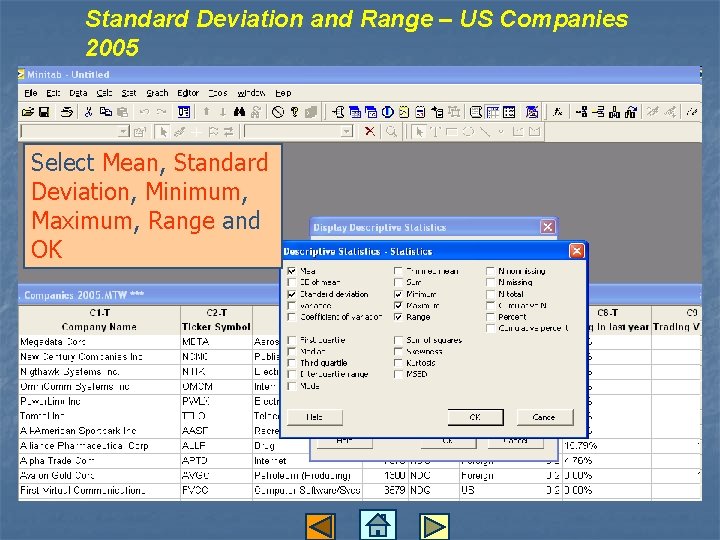
Task: Uncheck the Mean checkbox
Action: tap(292, 271)
